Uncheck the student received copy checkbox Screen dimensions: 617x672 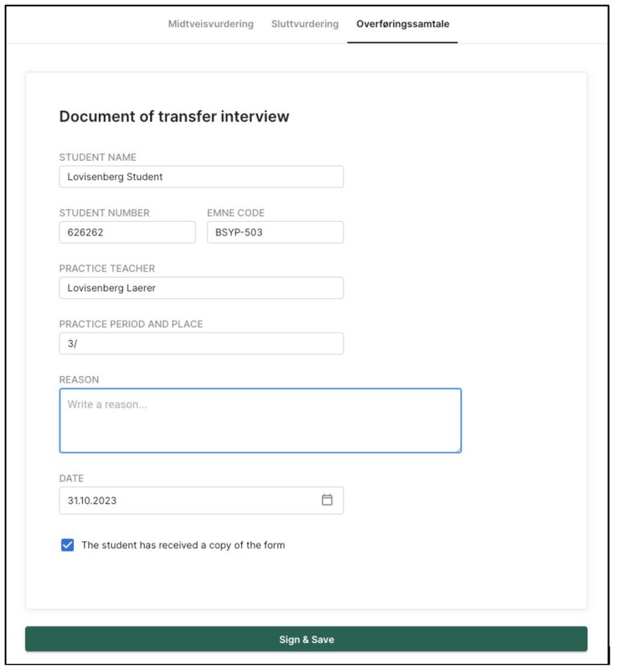pos(67,545)
